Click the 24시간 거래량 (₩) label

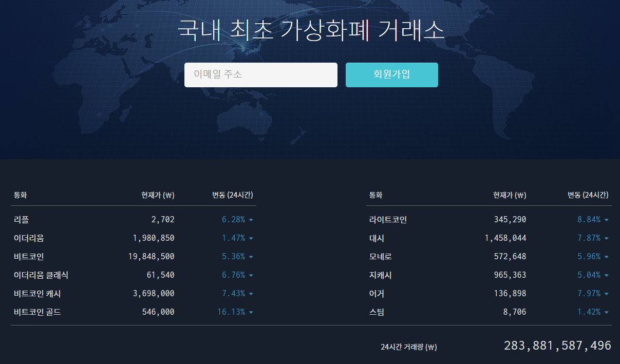pos(409,347)
